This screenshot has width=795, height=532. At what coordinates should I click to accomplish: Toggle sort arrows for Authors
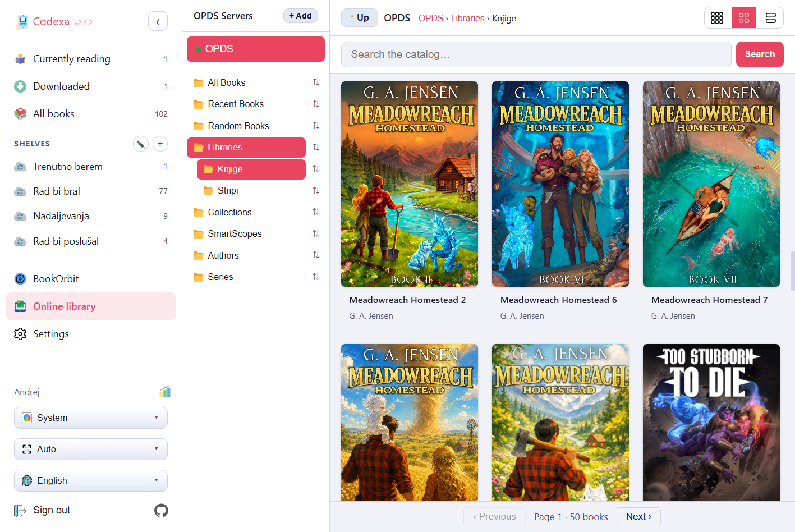pos(316,255)
